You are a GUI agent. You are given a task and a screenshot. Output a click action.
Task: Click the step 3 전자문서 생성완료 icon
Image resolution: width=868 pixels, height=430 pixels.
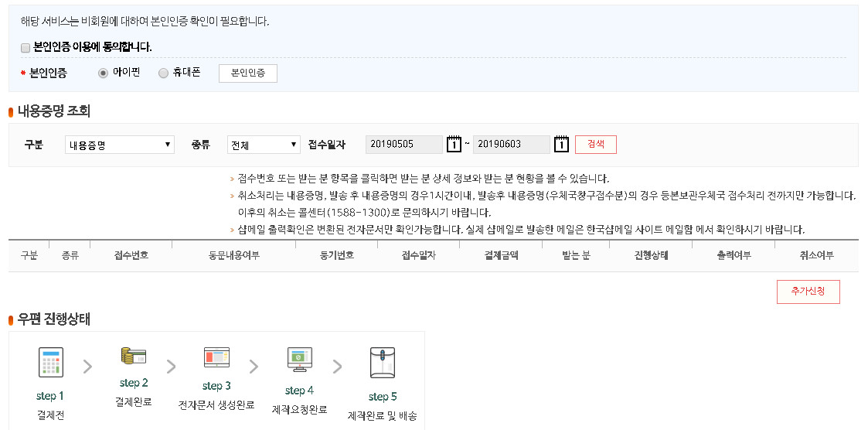(216, 357)
